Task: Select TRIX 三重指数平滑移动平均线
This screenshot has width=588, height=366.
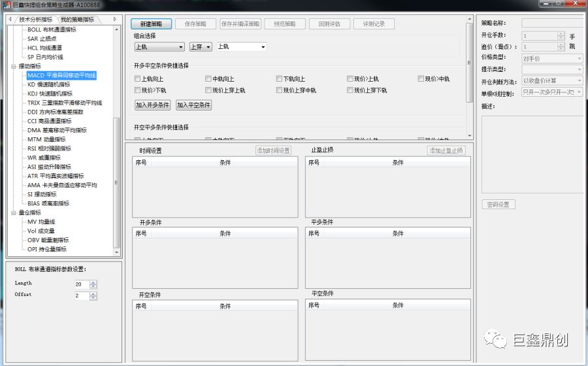Action: [65, 103]
